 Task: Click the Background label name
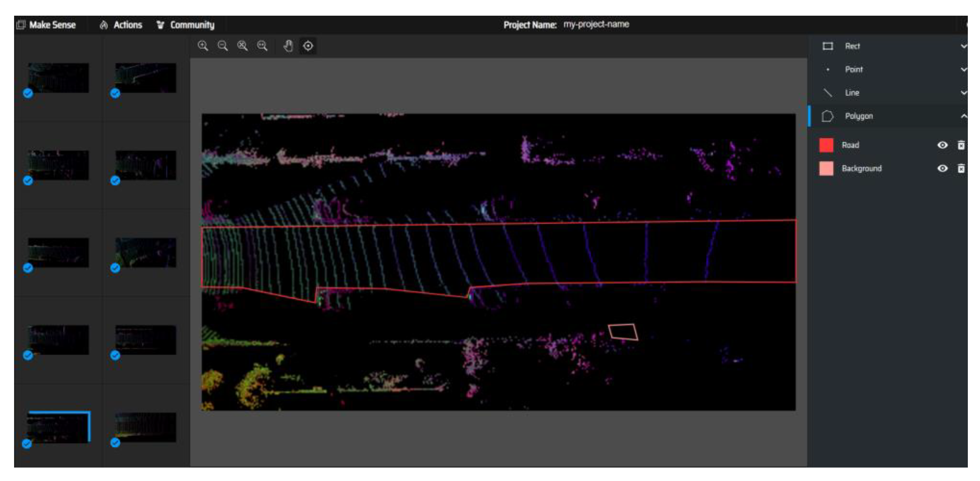click(x=861, y=168)
